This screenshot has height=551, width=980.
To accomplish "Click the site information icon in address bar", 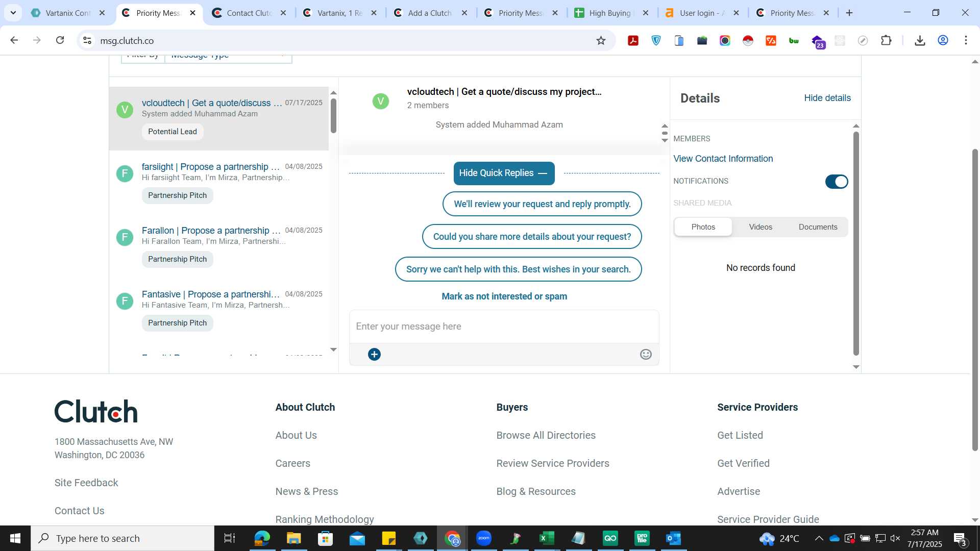I will (88, 41).
